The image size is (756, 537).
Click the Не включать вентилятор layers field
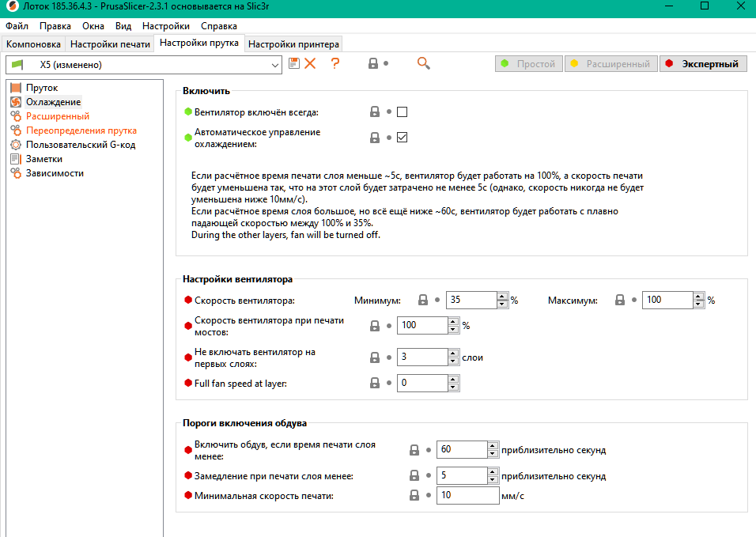[x=422, y=357]
